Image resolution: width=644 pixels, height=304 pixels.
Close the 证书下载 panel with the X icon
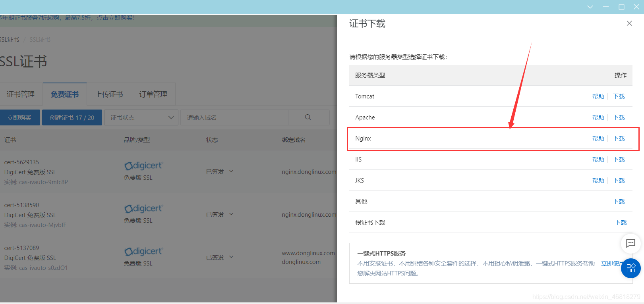(629, 23)
